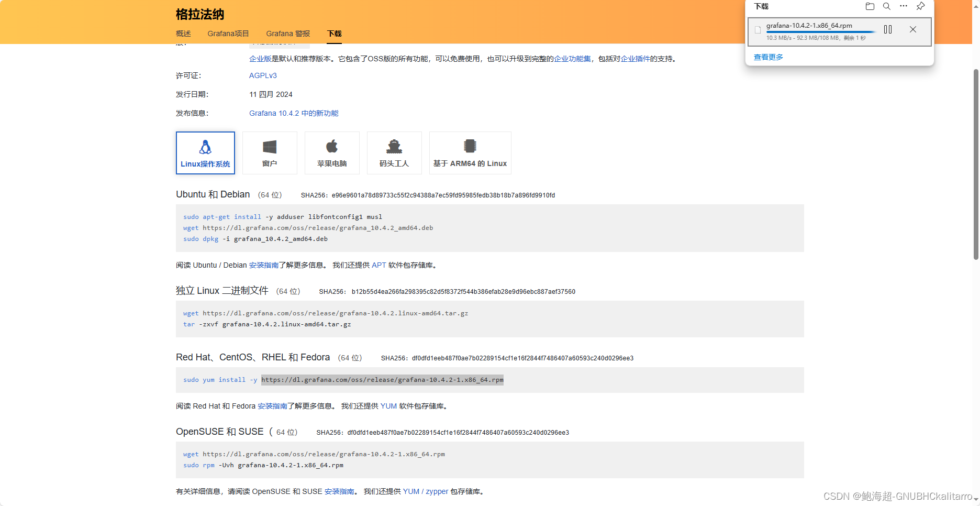Screen dimensions: 980x506
Task: Click the Red Hat section SHA256 hash
Action: (x=522, y=358)
